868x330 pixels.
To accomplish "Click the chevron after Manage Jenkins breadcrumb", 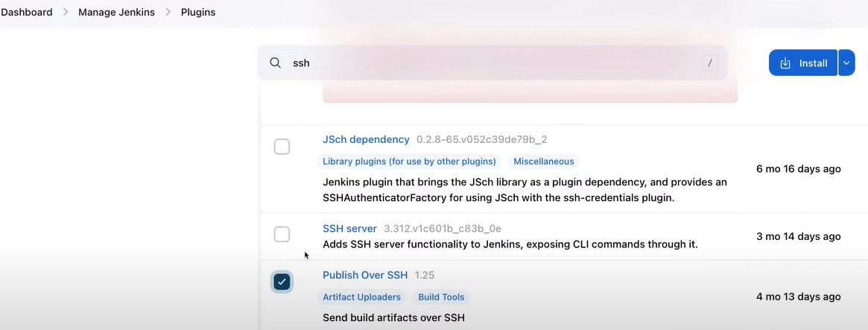I will pyautogui.click(x=168, y=12).
